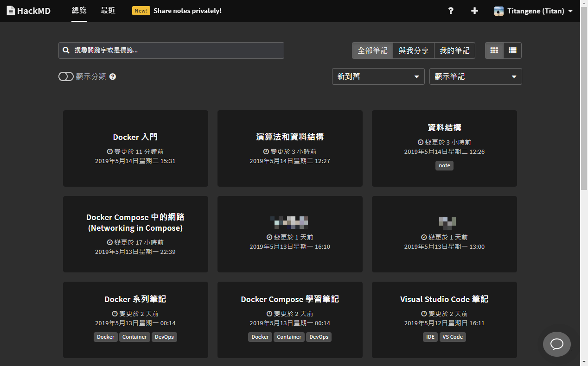
Task: Go to the 總覽 tab
Action: point(79,11)
